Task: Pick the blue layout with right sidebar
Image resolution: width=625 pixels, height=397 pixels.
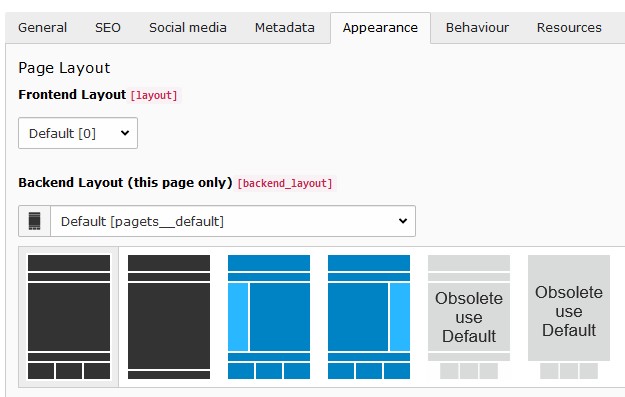Action: pos(369,317)
